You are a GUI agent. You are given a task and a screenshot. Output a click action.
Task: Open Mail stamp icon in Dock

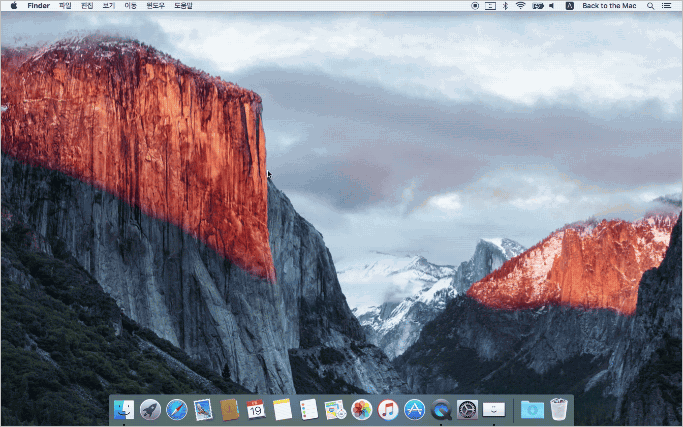[x=203, y=410]
